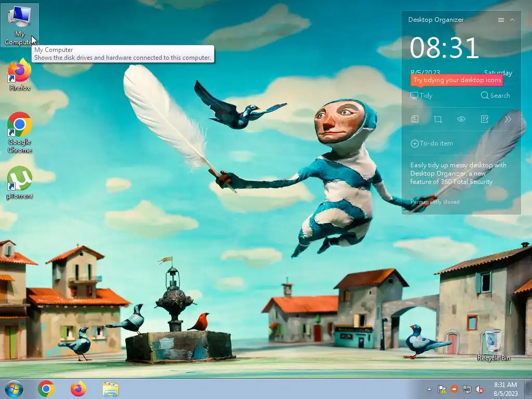Click the 'Try tidying your desktop icons' tip
Screen dimensions: 532x399
(457, 80)
